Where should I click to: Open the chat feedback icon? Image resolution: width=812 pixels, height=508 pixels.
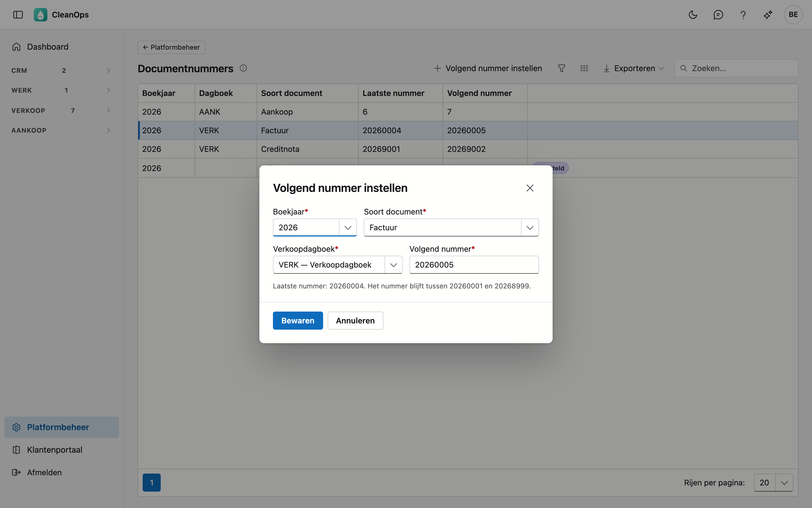coord(718,14)
